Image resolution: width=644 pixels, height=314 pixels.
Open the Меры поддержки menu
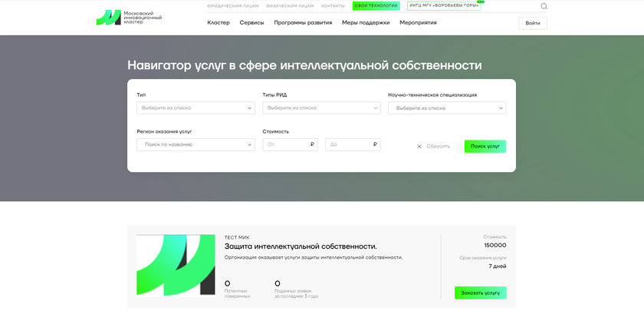366,23
